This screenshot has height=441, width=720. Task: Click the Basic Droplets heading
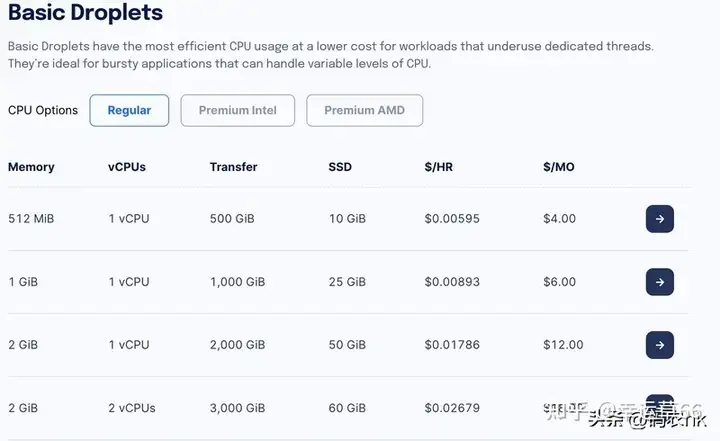pos(85,12)
